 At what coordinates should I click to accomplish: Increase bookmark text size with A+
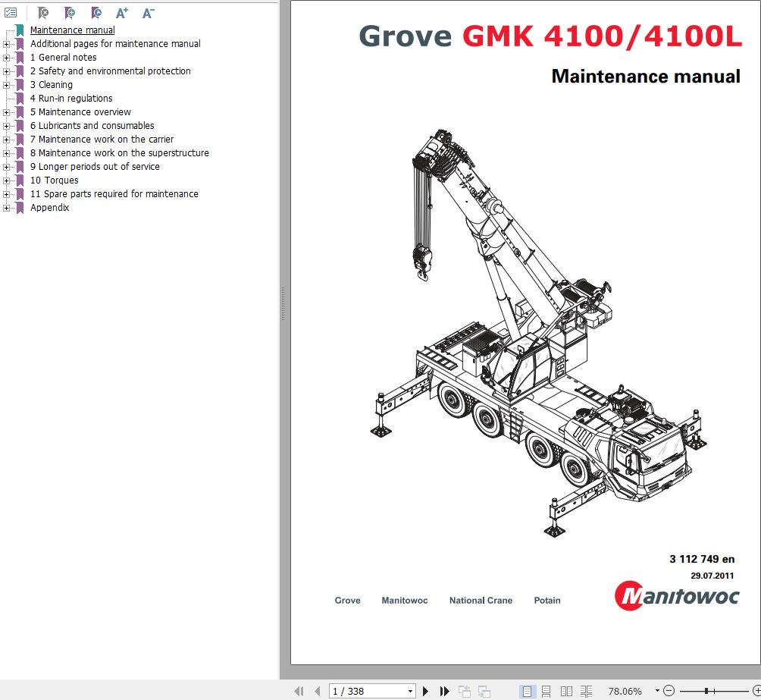(122, 13)
